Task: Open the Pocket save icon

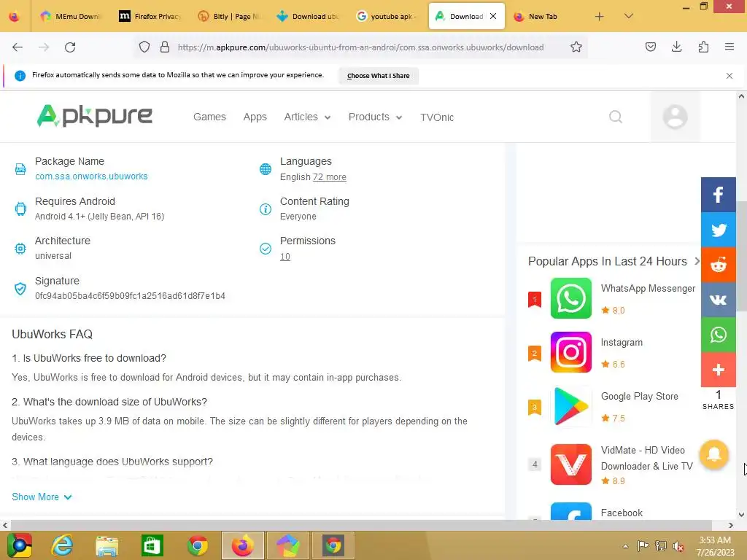Action: point(650,47)
